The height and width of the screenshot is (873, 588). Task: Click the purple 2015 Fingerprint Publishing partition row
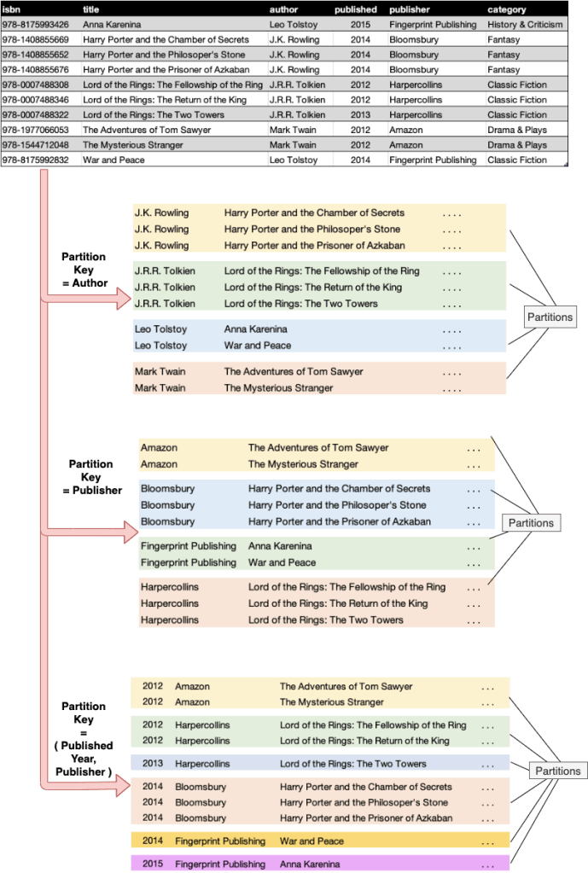(x=320, y=864)
